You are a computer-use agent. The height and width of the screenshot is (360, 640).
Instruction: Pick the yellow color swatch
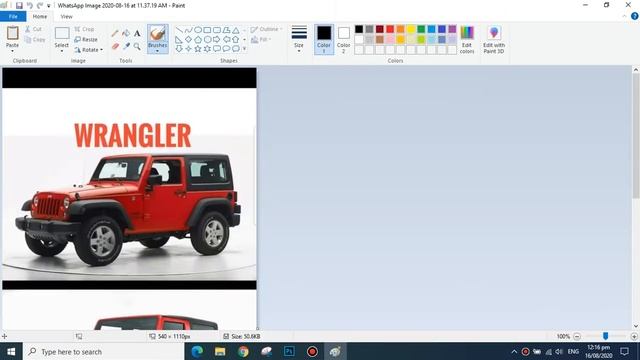tap(411, 29)
